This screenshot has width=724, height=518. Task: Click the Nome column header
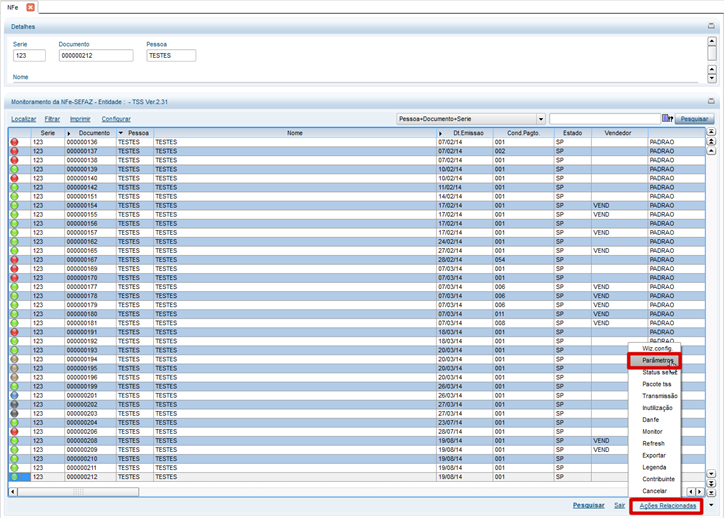[295, 133]
